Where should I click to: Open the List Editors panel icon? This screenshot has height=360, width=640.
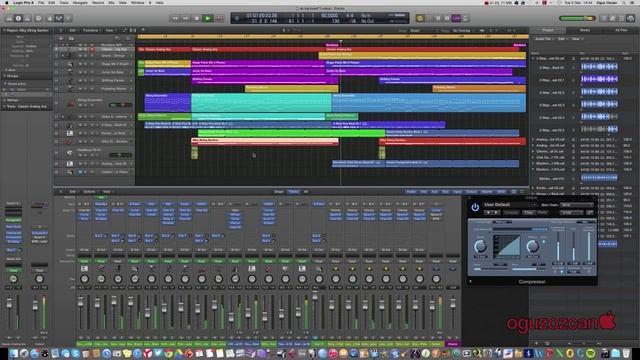(604, 18)
